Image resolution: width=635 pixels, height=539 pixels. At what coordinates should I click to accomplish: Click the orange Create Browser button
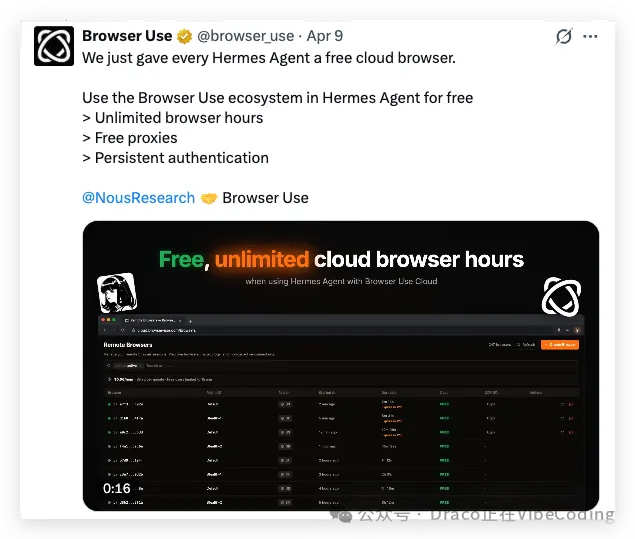560,345
